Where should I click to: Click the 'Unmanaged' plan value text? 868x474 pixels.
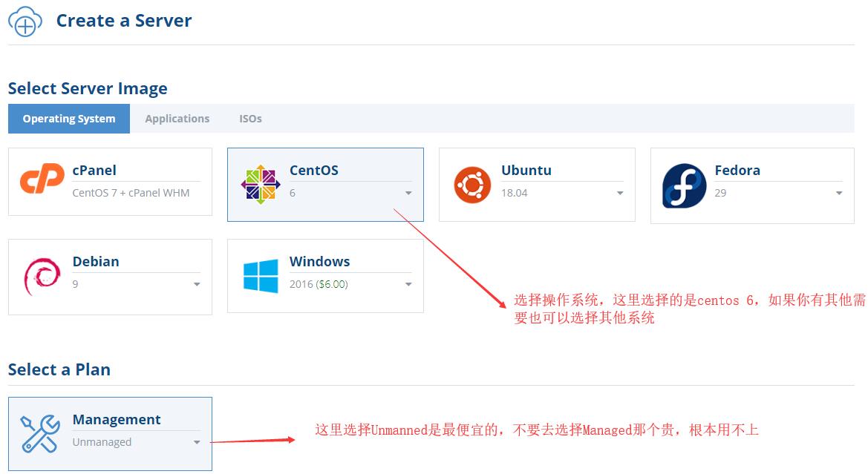pos(102,442)
